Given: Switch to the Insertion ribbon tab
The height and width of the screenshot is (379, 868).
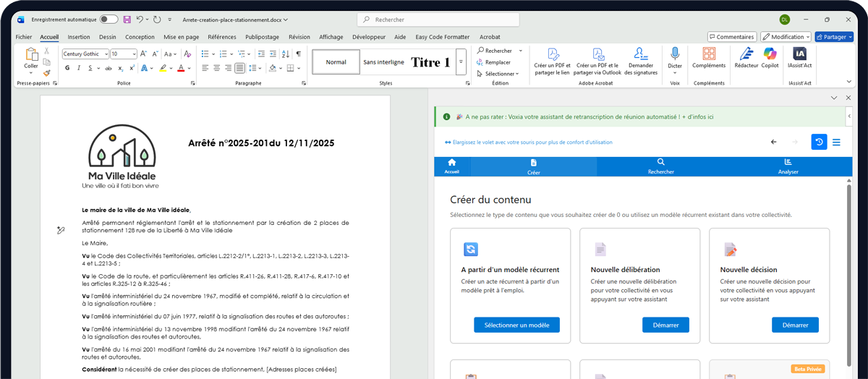Looking at the screenshot, I should 78,37.
